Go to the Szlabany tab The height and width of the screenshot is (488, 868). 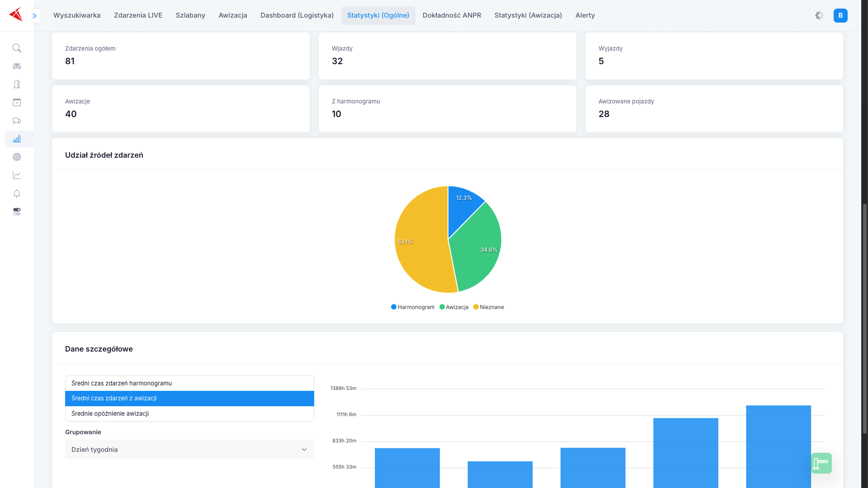click(x=190, y=15)
